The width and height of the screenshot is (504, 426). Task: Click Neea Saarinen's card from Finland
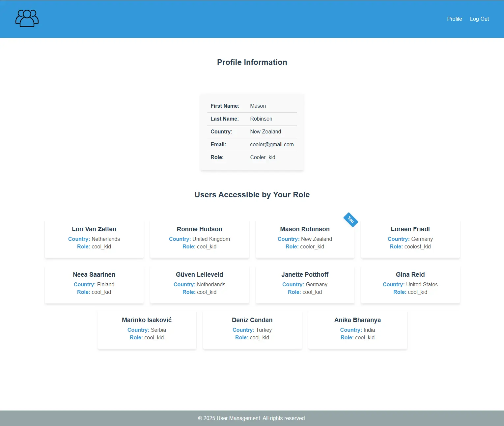pos(94,284)
